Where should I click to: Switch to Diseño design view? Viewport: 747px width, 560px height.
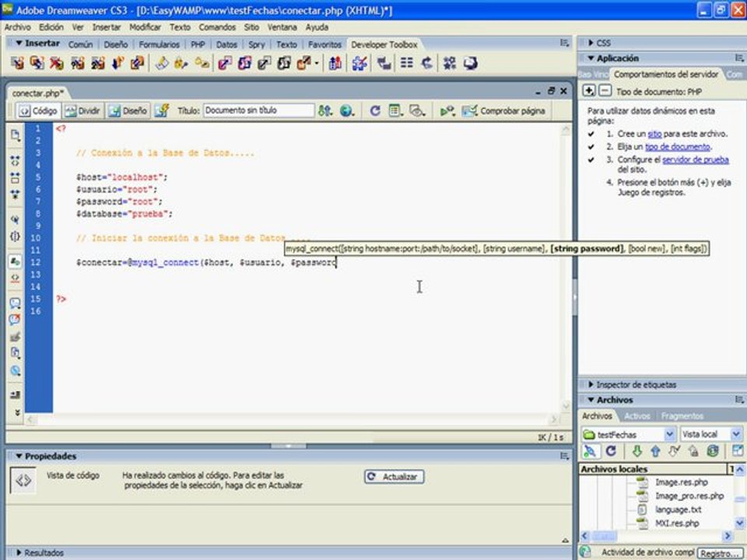pyautogui.click(x=128, y=111)
